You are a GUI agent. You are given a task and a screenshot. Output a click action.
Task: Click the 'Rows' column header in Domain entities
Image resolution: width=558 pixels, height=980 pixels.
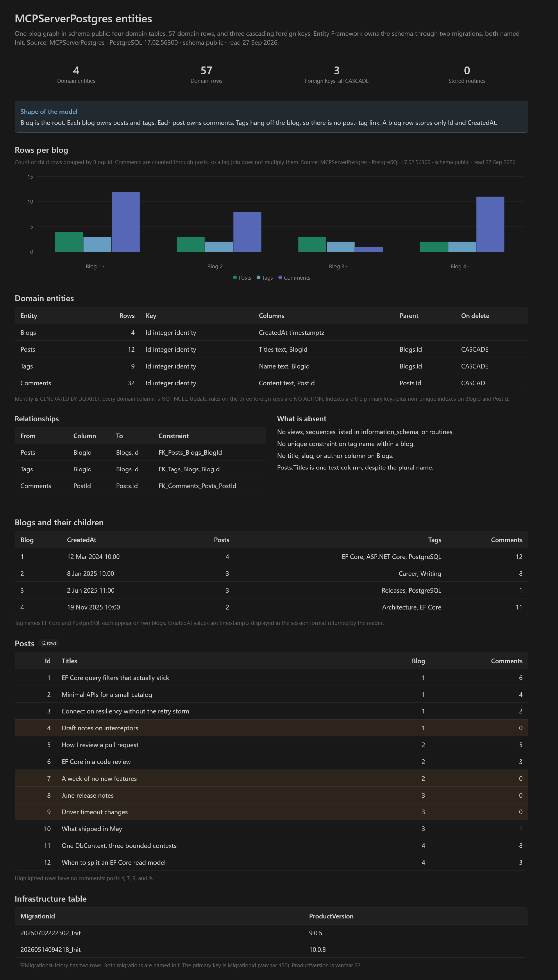coord(127,316)
